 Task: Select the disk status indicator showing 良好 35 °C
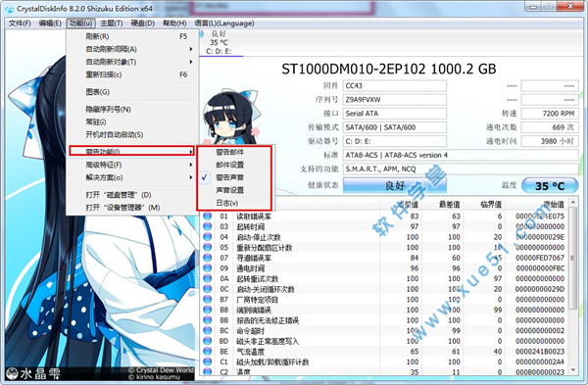(x=219, y=42)
